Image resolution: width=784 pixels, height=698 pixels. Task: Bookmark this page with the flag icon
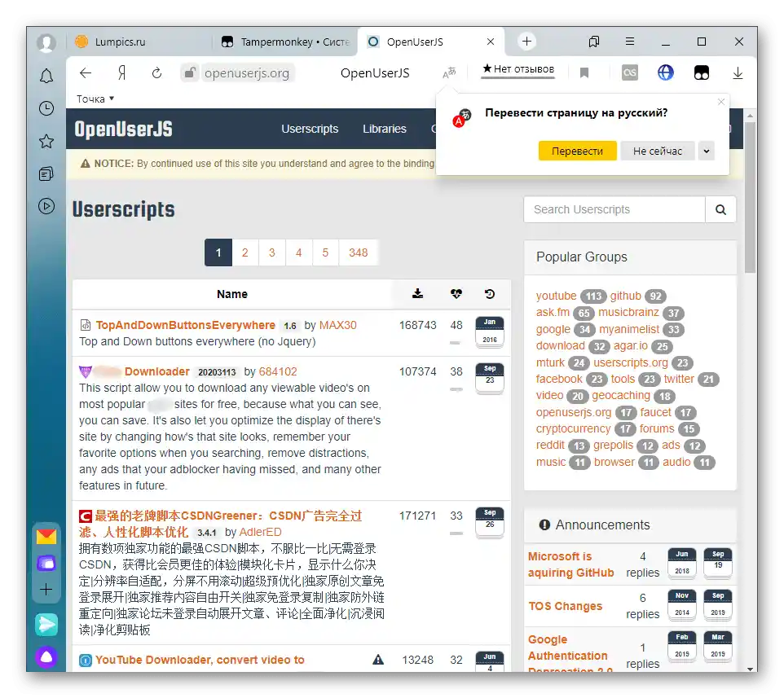pos(584,73)
